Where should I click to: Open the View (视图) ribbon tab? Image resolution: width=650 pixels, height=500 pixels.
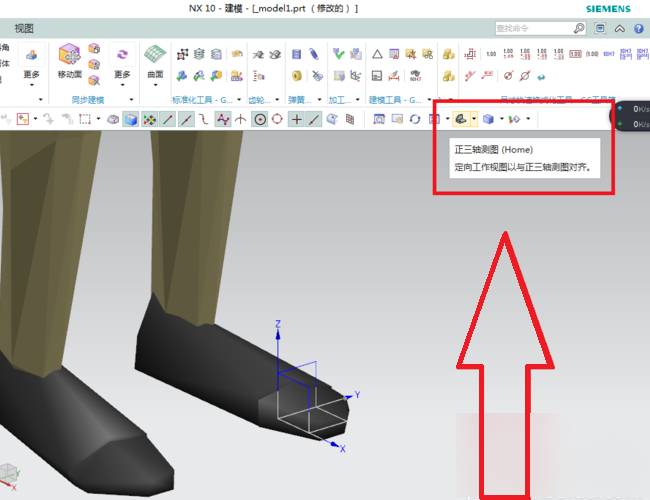coord(24,28)
